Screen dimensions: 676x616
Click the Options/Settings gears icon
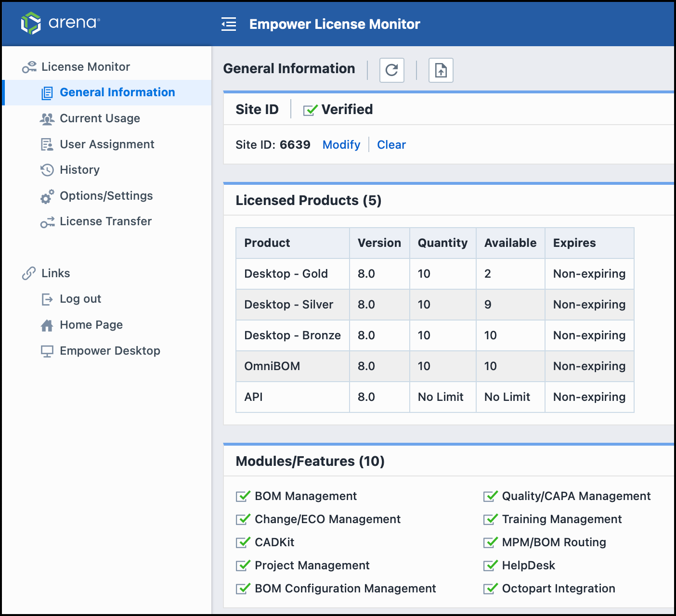[x=47, y=196]
